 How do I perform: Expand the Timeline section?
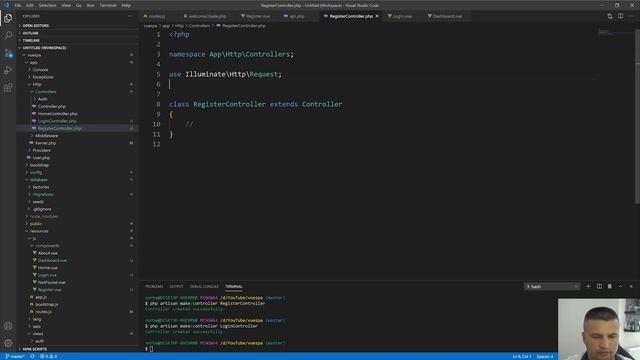point(31,40)
